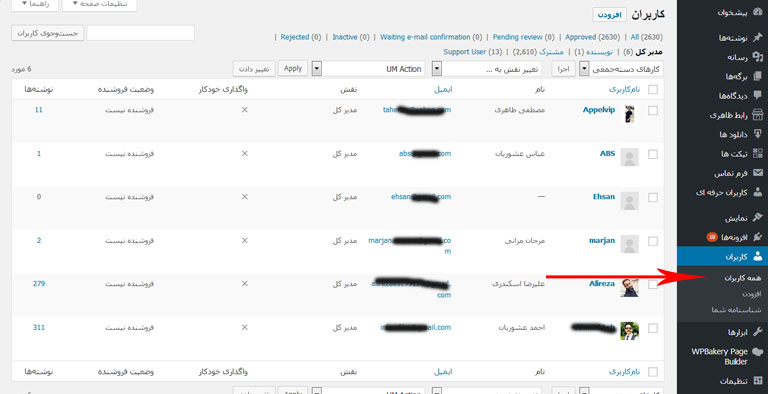Click the ABS placeholder avatar
This screenshot has width=768, height=394.
[629, 157]
